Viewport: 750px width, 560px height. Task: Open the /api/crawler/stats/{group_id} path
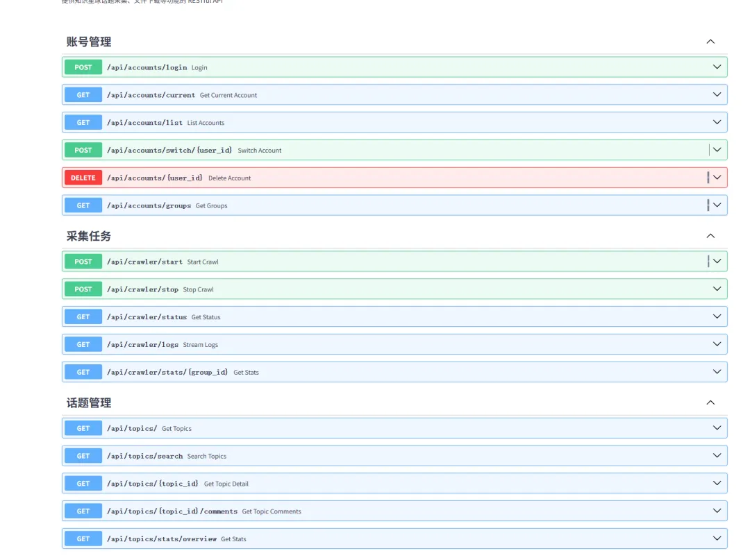tap(167, 372)
